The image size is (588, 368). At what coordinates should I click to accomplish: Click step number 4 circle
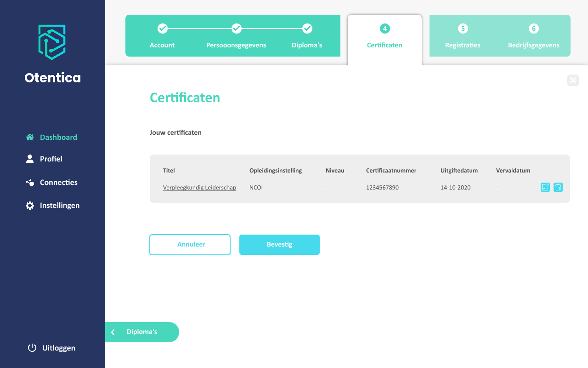(x=384, y=29)
